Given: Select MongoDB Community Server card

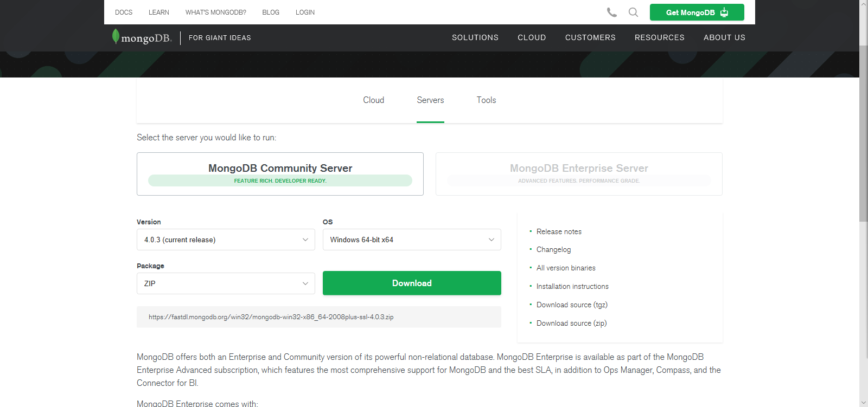Looking at the screenshot, I should pos(280,174).
